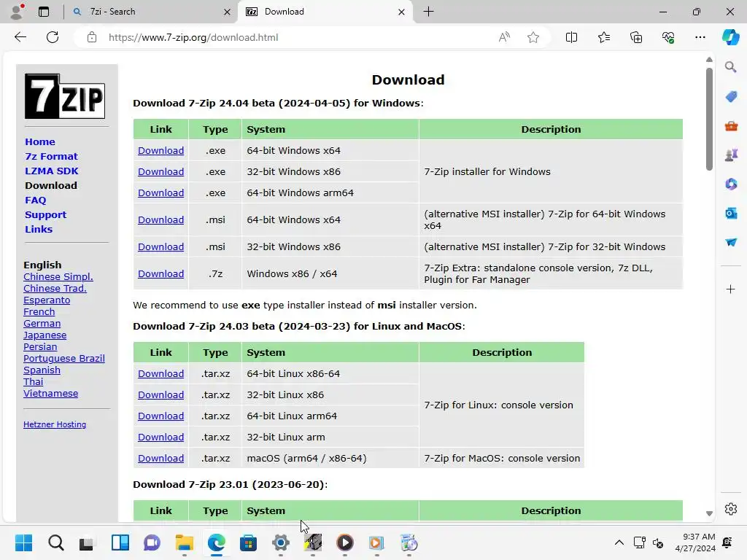Download .exe for 32-bit Windows x86

click(x=161, y=171)
